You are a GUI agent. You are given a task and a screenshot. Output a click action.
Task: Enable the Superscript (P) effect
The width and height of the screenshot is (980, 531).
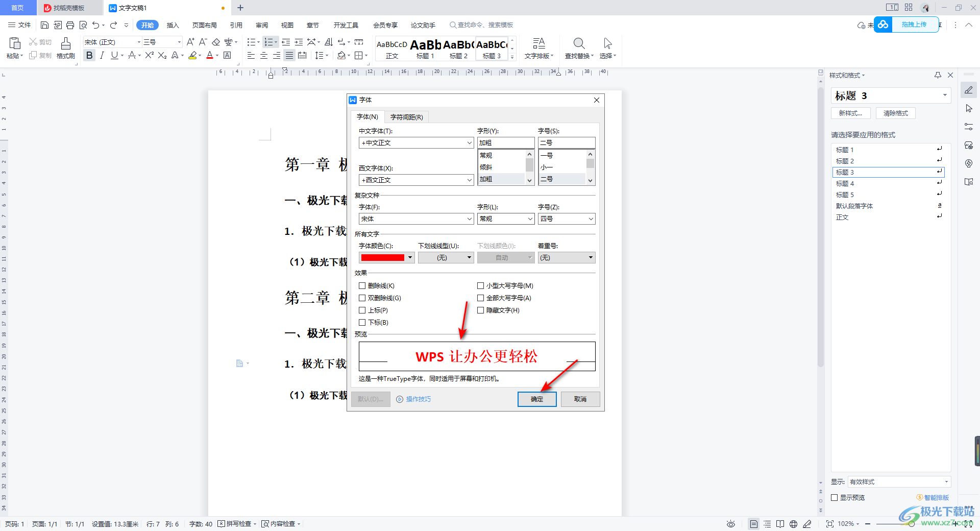pos(362,310)
